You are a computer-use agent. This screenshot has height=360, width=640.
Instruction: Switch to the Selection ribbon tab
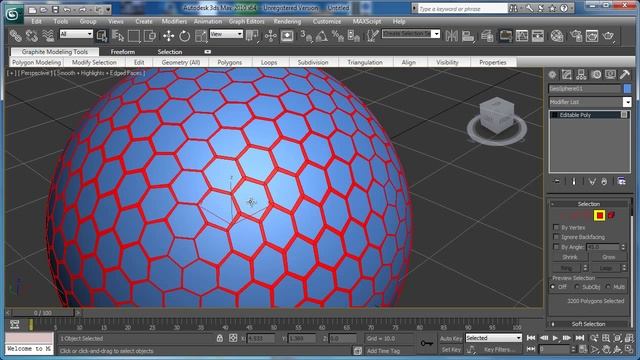point(170,52)
